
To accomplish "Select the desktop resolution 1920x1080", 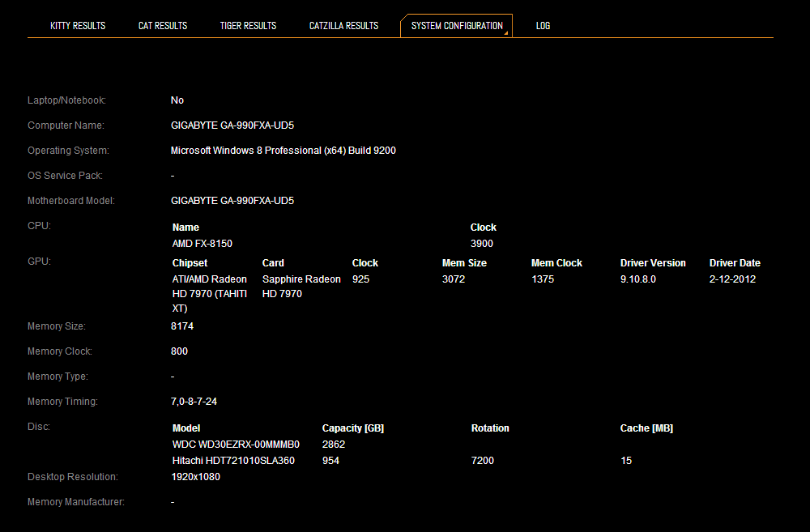I will tap(196, 477).
